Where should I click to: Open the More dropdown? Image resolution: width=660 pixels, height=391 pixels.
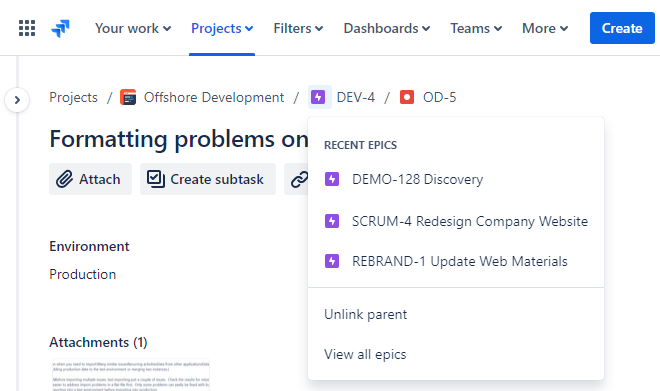tap(545, 28)
